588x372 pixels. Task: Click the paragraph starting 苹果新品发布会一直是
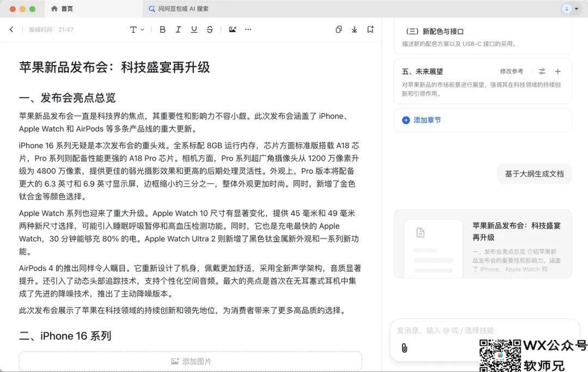pos(185,122)
